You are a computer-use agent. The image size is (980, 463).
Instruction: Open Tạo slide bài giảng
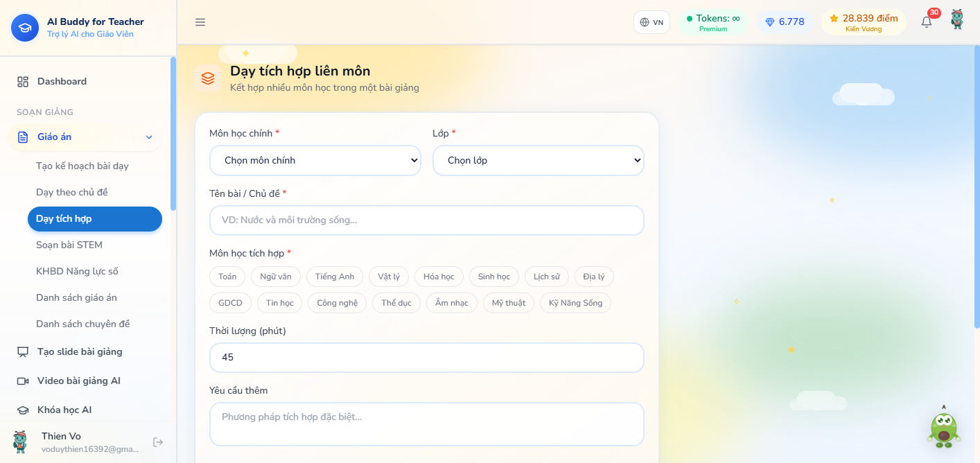tap(85, 352)
